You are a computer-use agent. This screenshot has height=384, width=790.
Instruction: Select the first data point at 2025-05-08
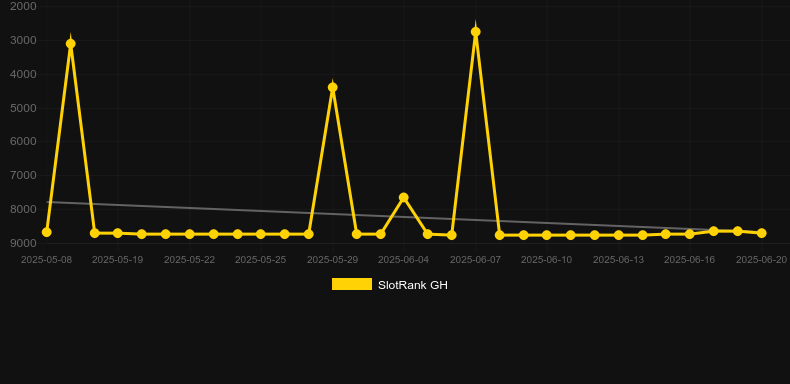(46, 232)
